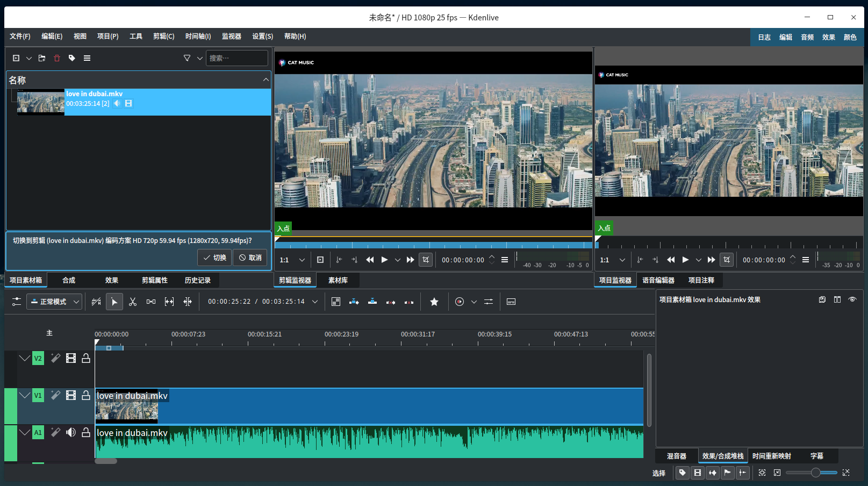868x486 pixels.
Task: Click the delete clip trash icon
Action: click(x=57, y=58)
